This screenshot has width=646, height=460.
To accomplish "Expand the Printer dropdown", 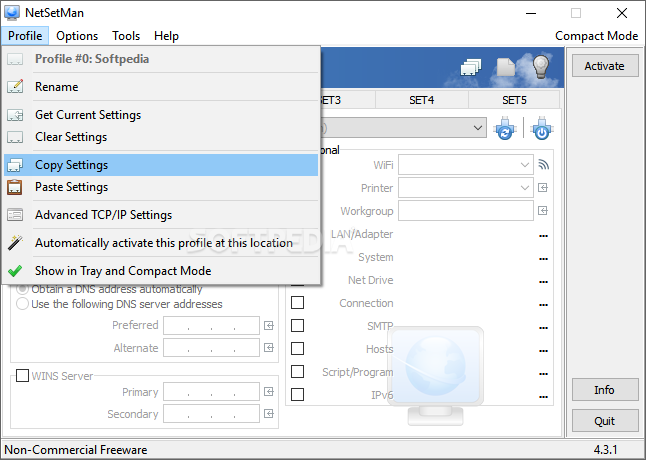I will click(524, 188).
